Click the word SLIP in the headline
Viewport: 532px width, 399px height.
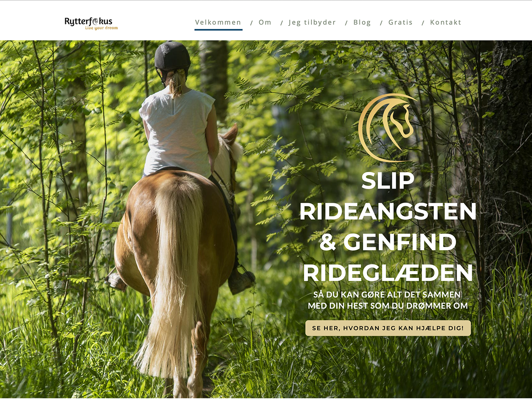(x=388, y=181)
